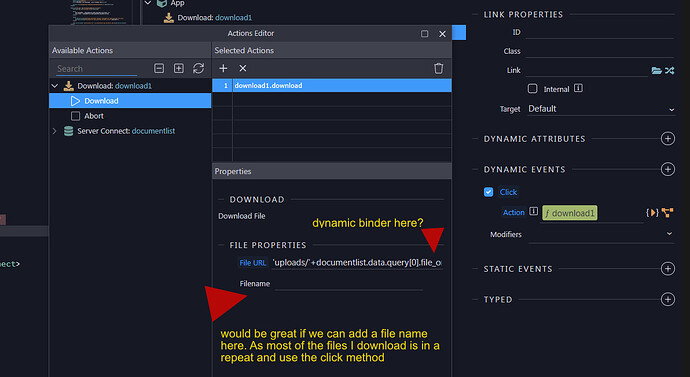Image resolution: width=690 pixels, height=377 pixels.
Task: Browse for link with folder icon
Action: [656, 70]
